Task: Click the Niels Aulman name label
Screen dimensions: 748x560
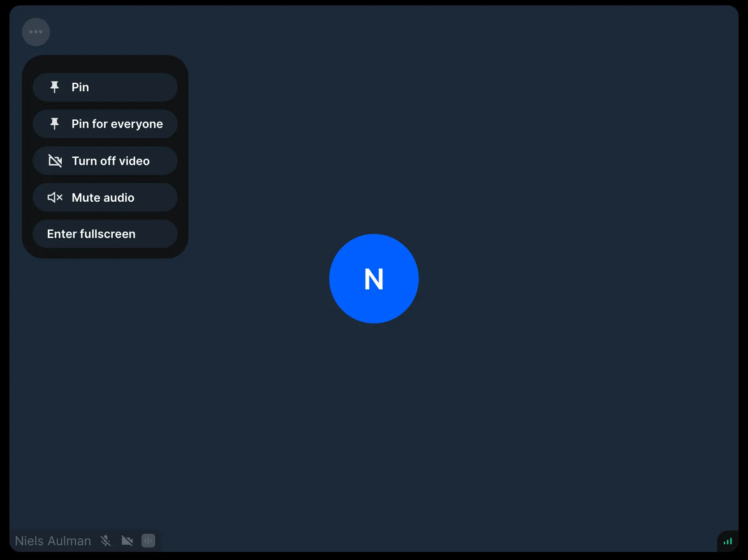Action: pos(52,541)
